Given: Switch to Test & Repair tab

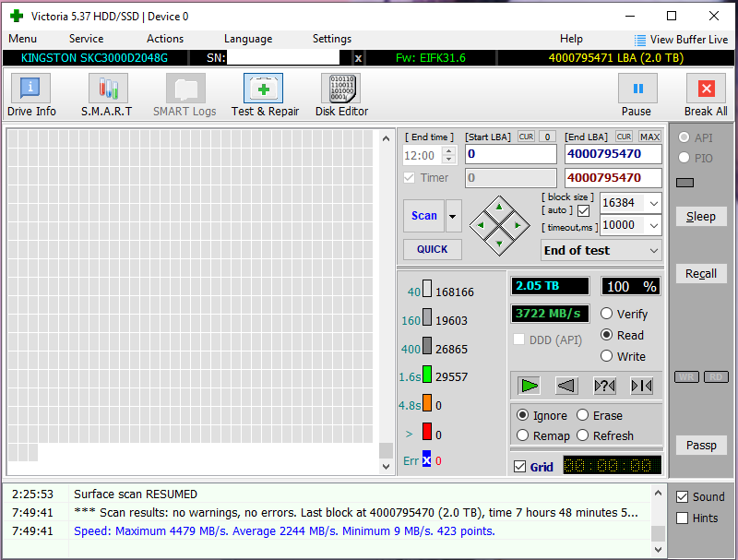Looking at the screenshot, I should coord(264,96).
